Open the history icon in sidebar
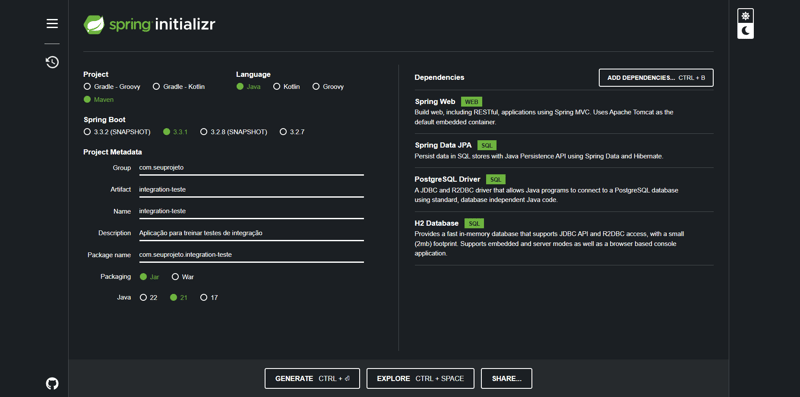This screenshot has width=800, height=397. tap(52, 62)
